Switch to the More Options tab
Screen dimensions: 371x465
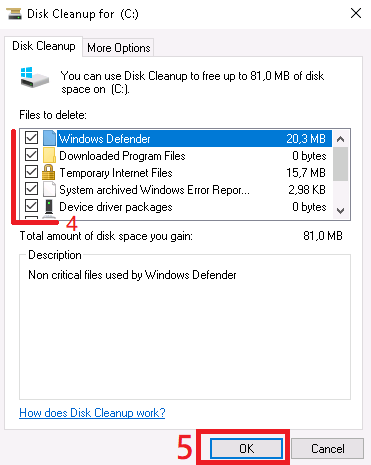119,48
